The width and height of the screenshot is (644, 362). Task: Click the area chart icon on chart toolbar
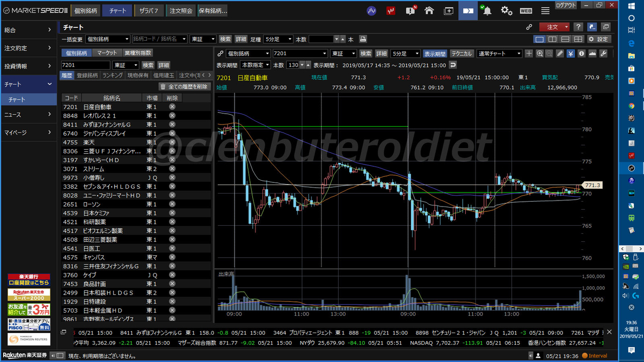pyautogui.click(x=592, y=54)
